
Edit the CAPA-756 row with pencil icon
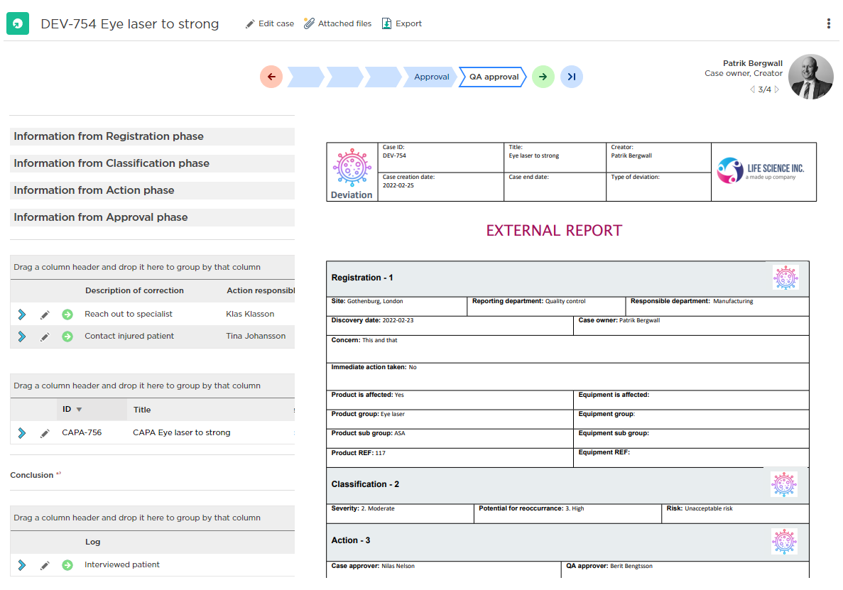point(45,434)
